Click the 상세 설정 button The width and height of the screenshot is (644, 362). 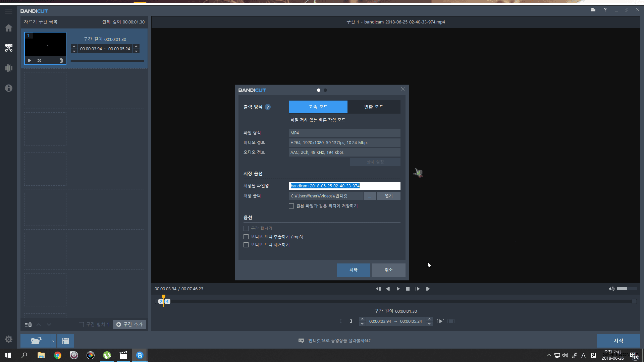375,162
